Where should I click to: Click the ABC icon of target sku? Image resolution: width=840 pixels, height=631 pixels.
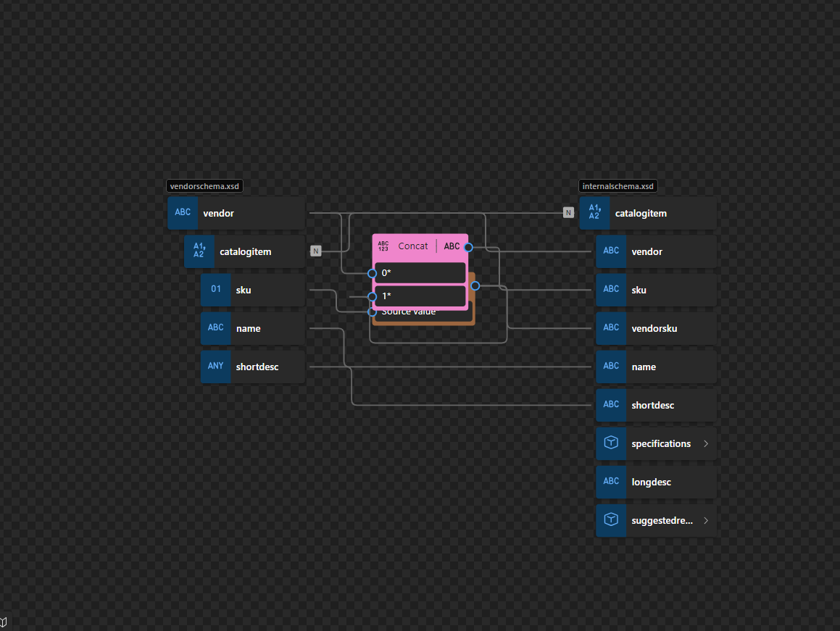tap(611, 290)
